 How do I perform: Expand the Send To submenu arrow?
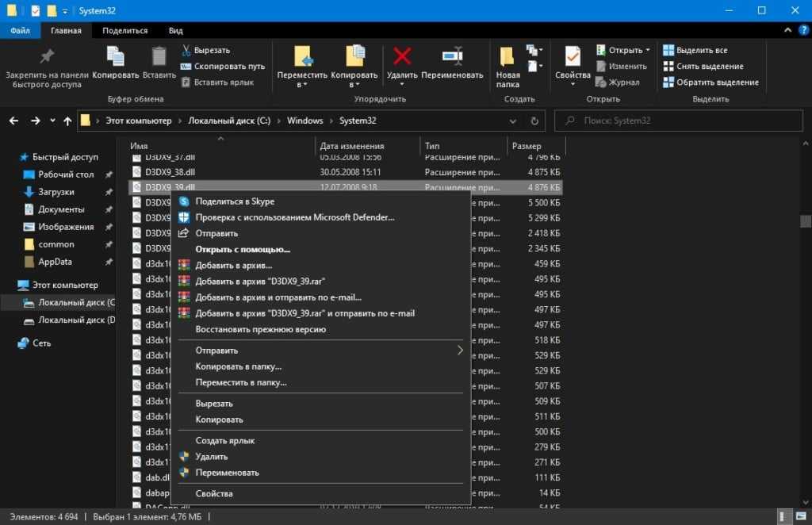tap(460, 350)
